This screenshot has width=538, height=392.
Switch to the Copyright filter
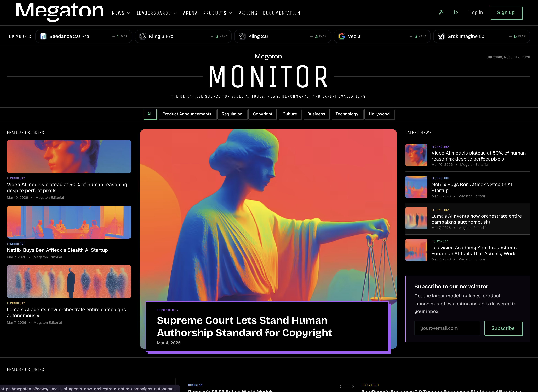tap(262, 114)
